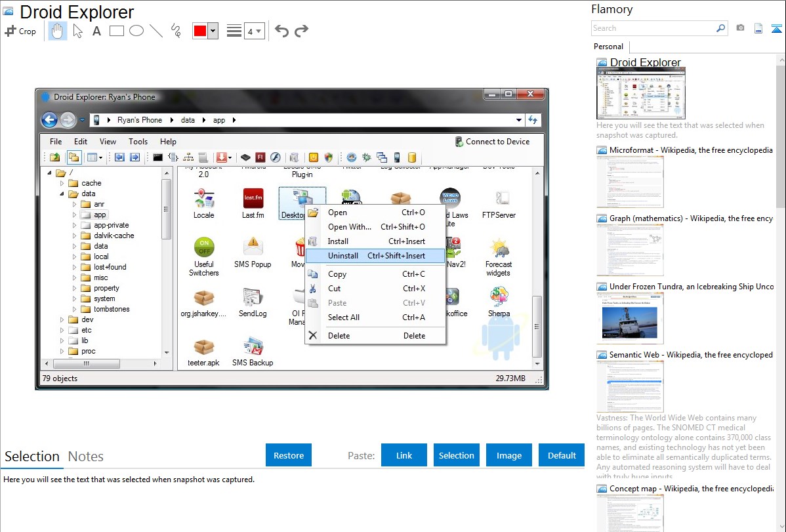
Task: Focus the Flamory Search field
Action: coord(653,28)
